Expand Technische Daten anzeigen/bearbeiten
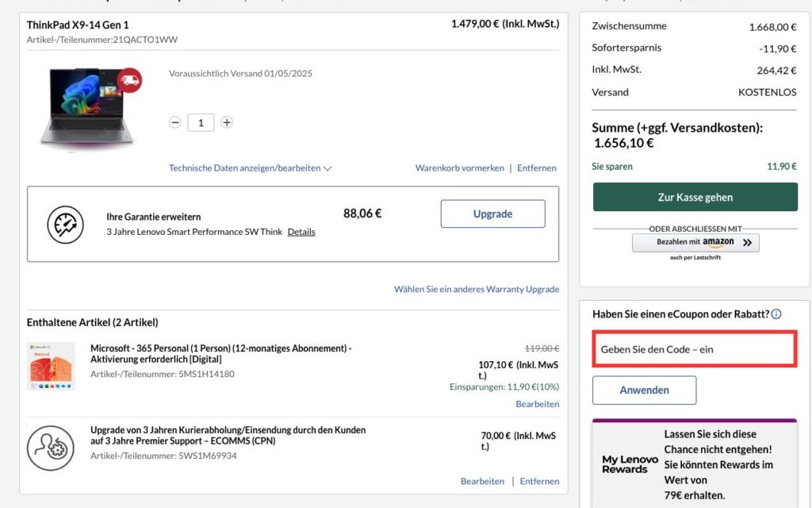This screenshot has width=812, height=508. pos(250,168)
